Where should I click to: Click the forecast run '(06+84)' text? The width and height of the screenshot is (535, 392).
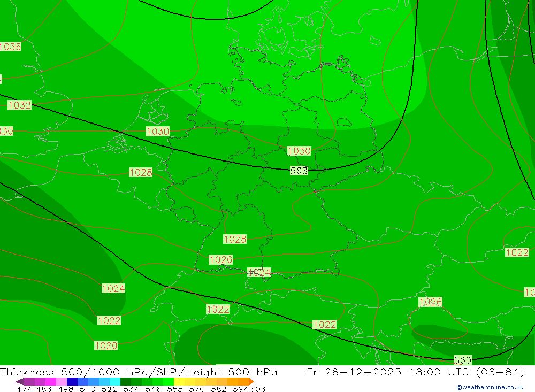(x=500, y=372)
